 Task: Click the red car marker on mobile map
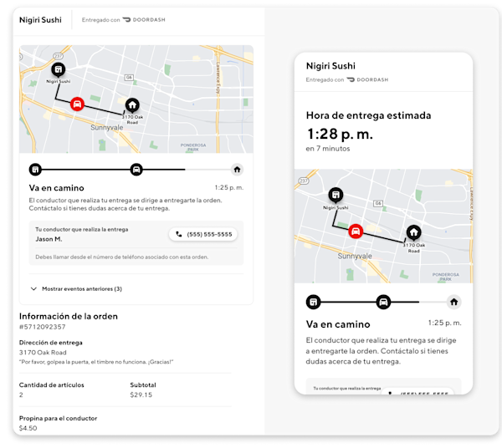[x=356, y=232]
